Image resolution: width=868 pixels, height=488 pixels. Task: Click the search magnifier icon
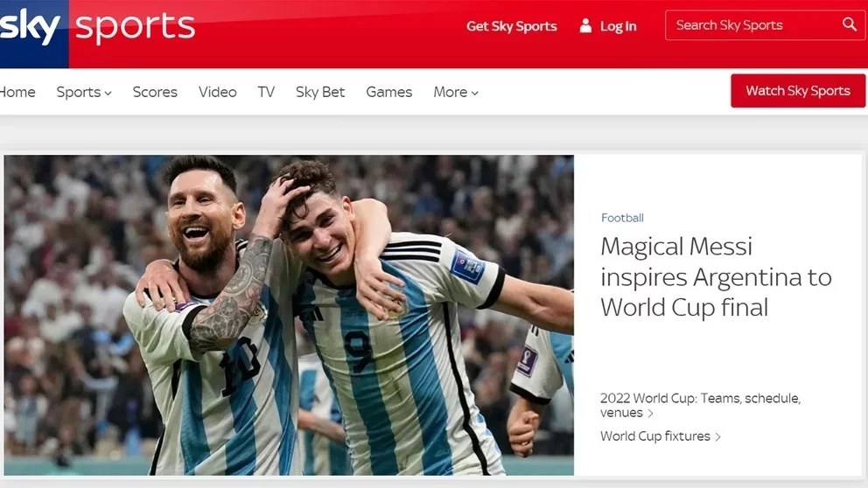tap(849, 24)
